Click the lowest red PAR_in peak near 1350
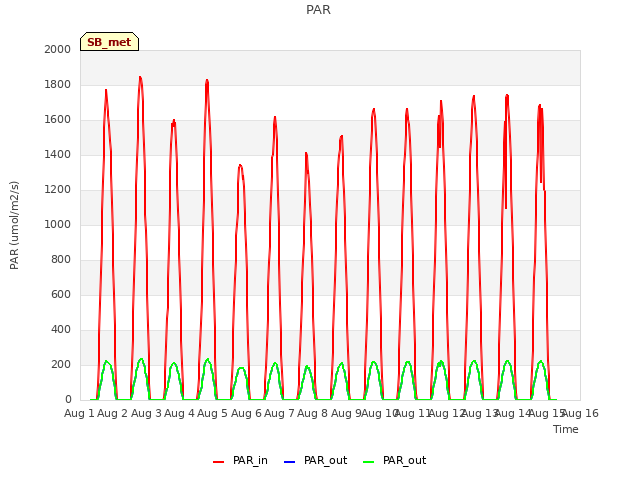 (x=240, y=165)
